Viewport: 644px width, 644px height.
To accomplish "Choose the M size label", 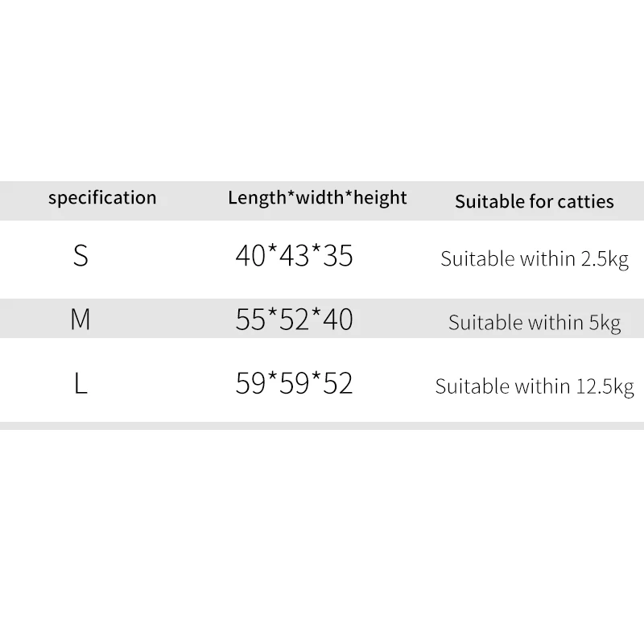I will pyautogui.click(x=80, y=320).
